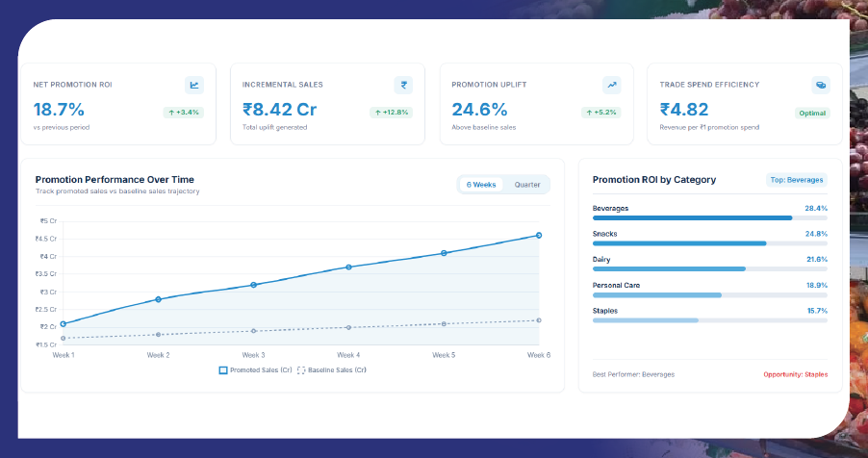Select the Week 1 baseline sales data point

pos(64,338)
